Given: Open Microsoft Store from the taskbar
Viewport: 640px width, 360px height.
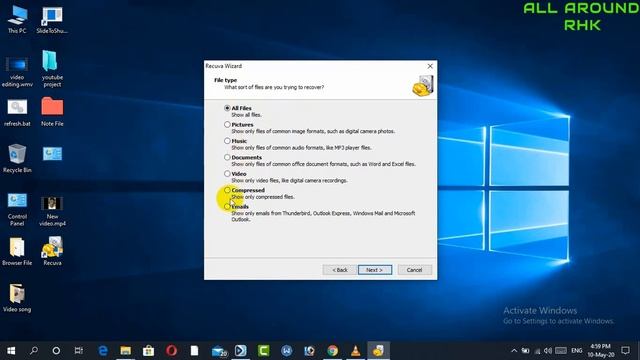Looking at the screenshot, I should pyautogui.click(x=149, y=351).
